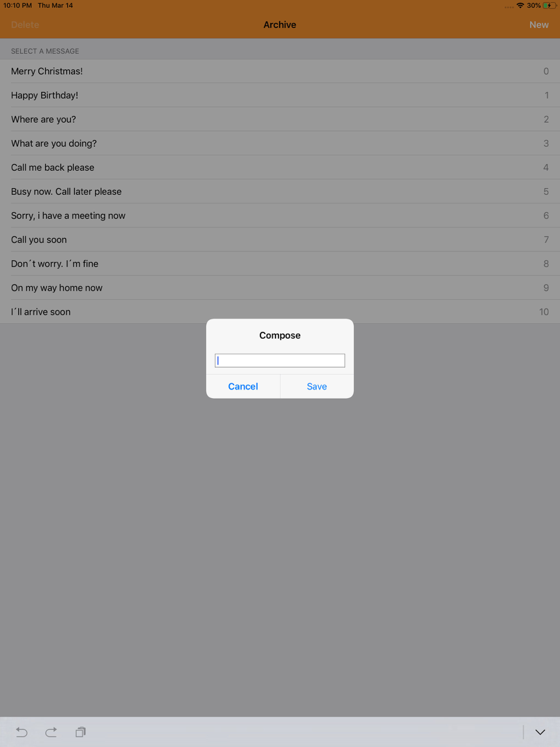Dismiss keyboard with the chevron icon

[540, 732]
